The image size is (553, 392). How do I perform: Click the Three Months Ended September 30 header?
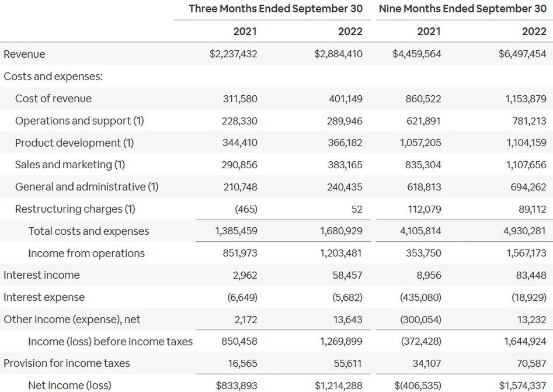(275, 9)
